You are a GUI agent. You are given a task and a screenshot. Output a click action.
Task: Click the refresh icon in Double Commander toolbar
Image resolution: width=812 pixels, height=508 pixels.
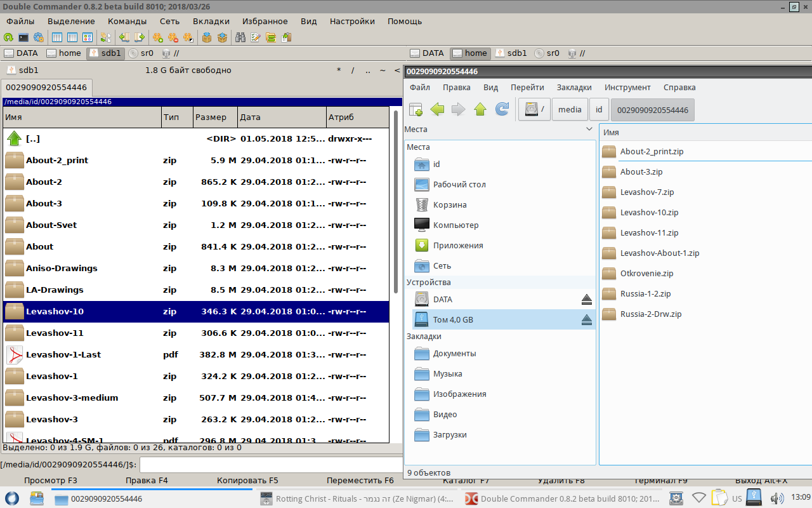click(x=8, y=37)
